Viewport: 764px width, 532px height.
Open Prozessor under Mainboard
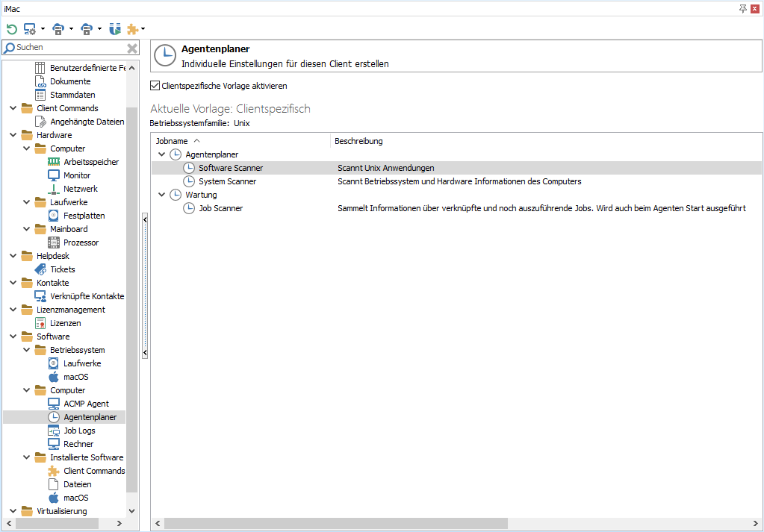click(80, 242)
